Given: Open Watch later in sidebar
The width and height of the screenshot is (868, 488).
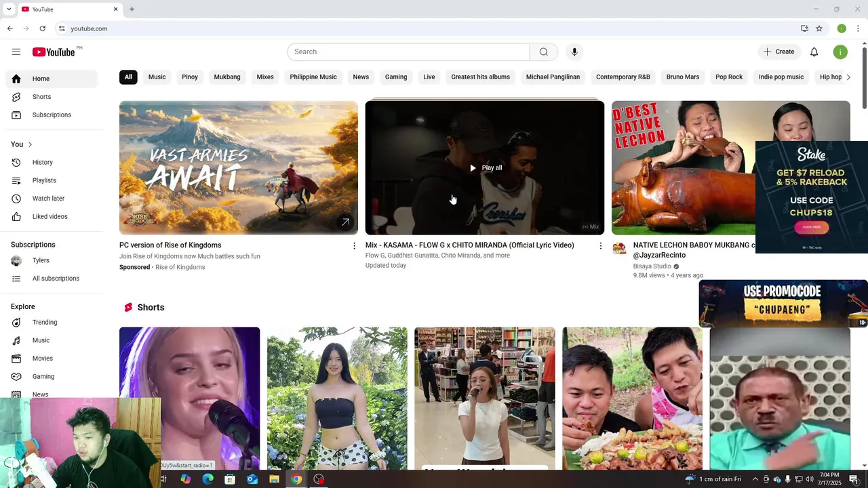Looking at the screenshot, I should click(x=52, y=199).
